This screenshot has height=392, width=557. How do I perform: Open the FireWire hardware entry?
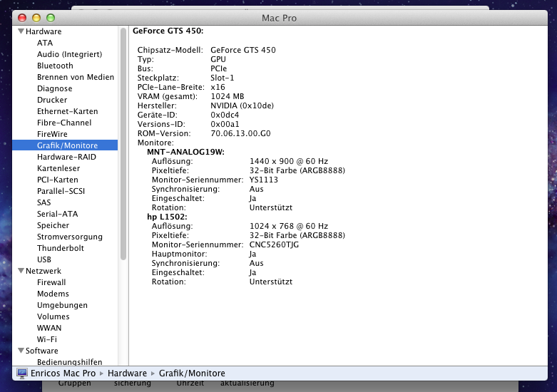[x=52, y=134]
